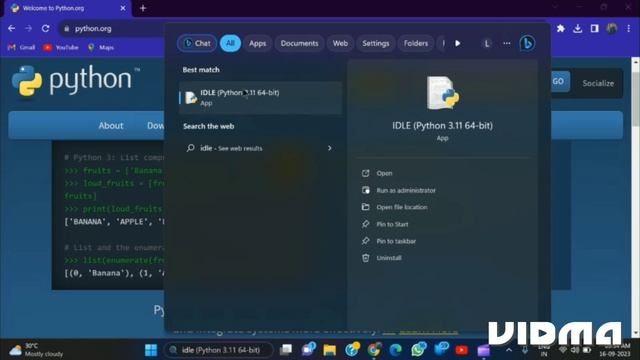
Task: Go back in Chrome browser
Action: 11,28
